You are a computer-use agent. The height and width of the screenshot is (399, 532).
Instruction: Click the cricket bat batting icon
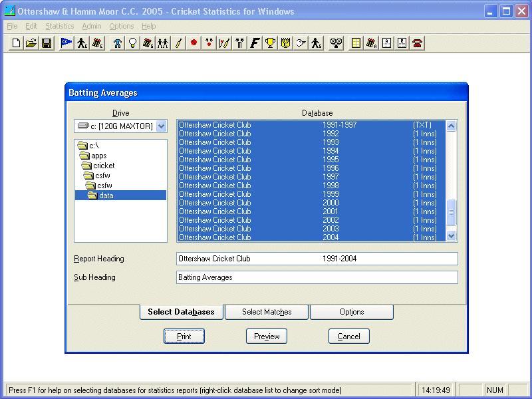pos(178,43)
